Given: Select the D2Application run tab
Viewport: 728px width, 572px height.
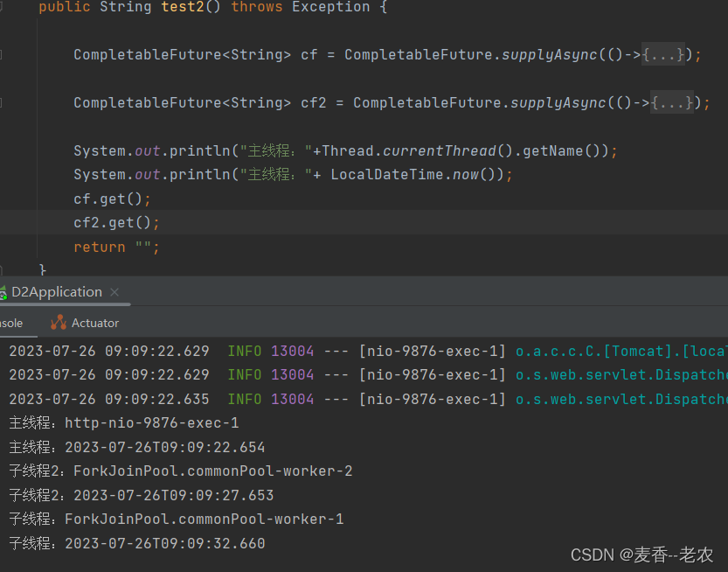Looking at the screenshot, I should [x=56, y=292].
